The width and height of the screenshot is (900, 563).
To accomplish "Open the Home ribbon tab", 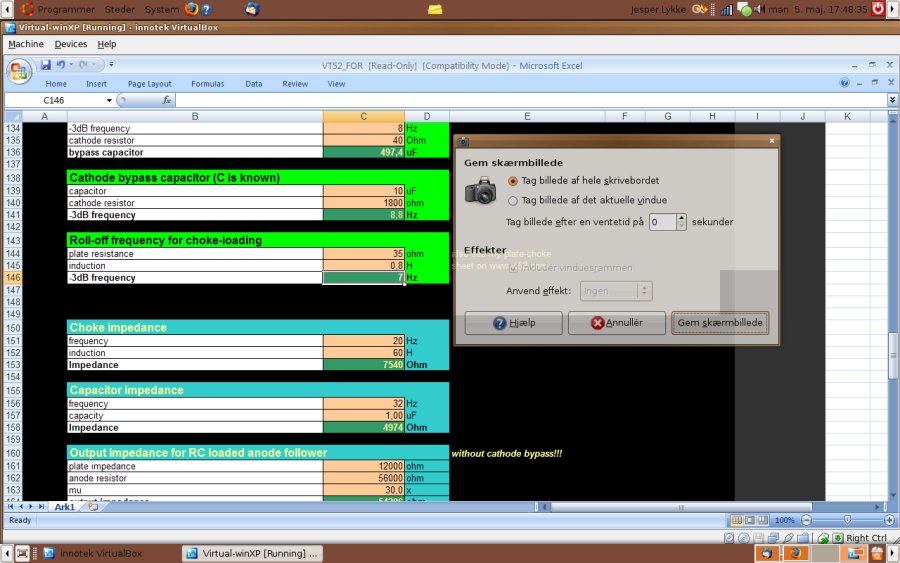I will coord(56,84).
